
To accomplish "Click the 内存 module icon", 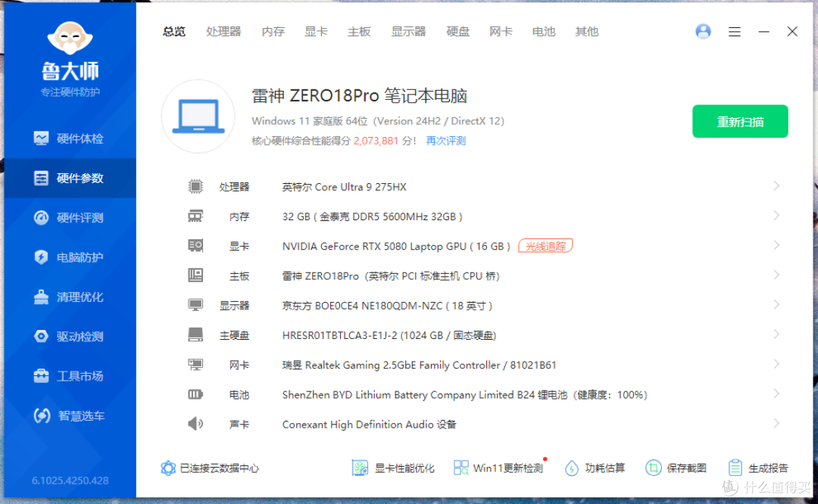I will pyautogui.click(x=195, y=216).
